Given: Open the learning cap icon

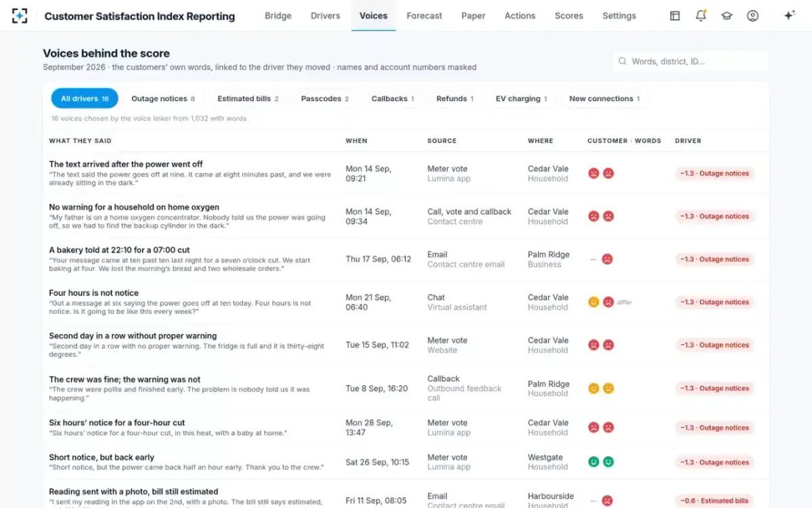Looking at the screenshot, I should click(x=727, y=16).
